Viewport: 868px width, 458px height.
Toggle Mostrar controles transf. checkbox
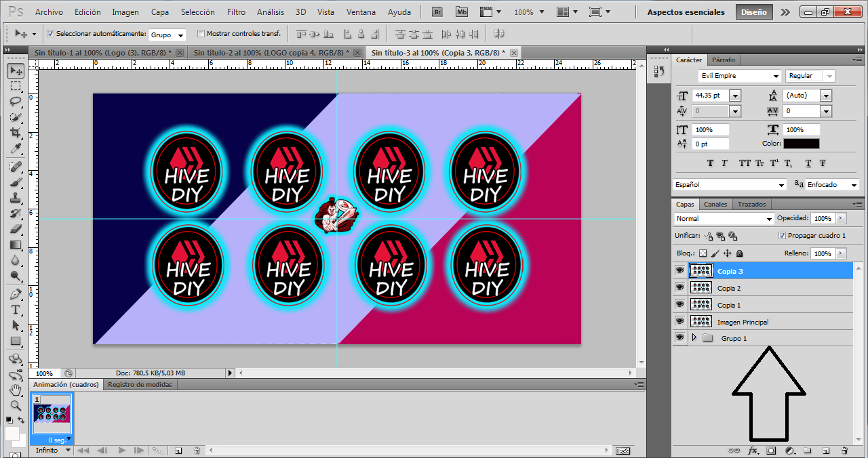[201, 34]
